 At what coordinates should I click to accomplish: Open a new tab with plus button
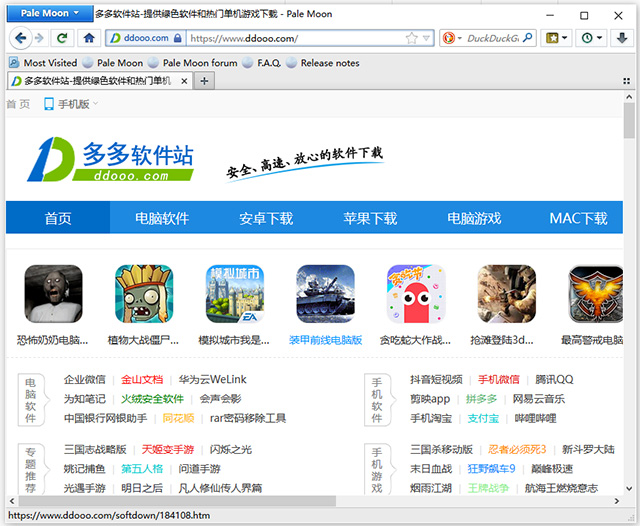point(204,81)
